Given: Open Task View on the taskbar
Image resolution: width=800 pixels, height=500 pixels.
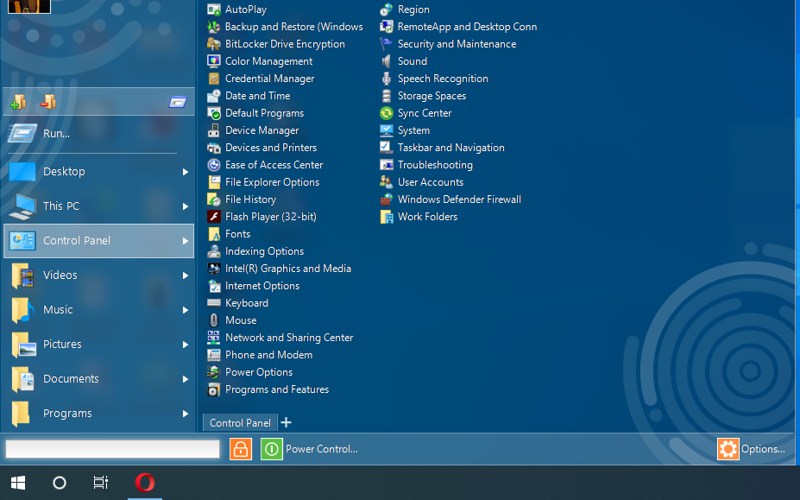Looking at the screenshot, I should click(101, 483).
